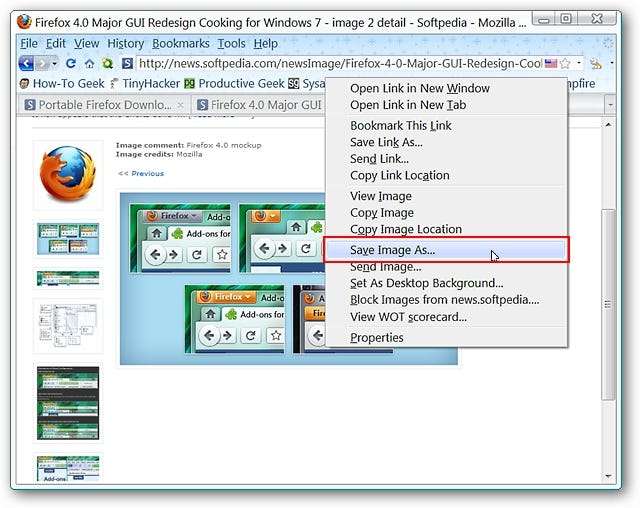Open the Tools menu
This screenshot has height=508, width=640.
coord(231,43)
